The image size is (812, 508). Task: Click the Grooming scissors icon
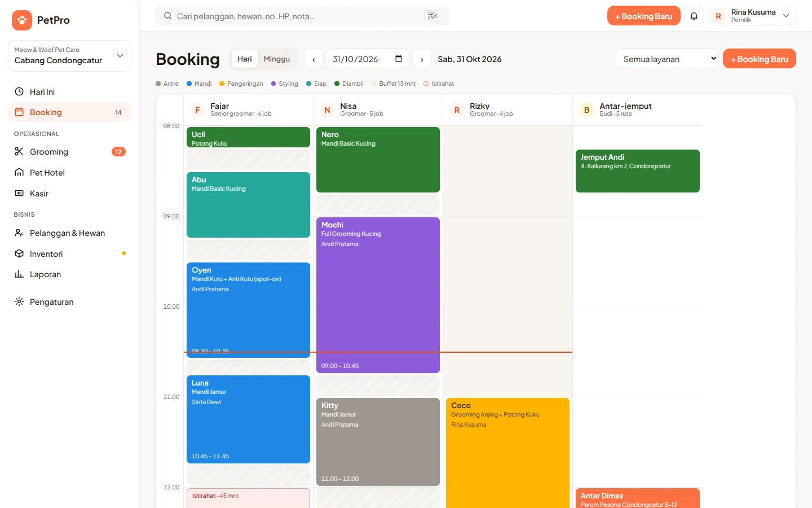(19, 151)
